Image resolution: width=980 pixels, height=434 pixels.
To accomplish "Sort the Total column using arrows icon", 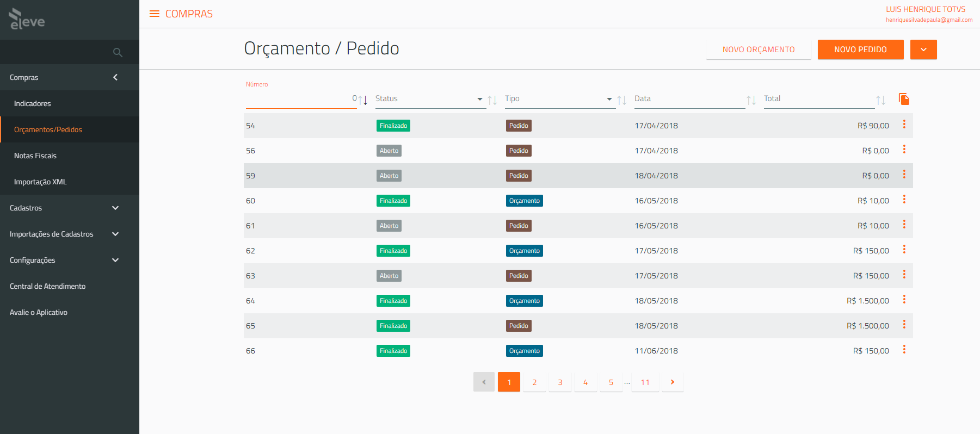I will click(x=880, y=100).
